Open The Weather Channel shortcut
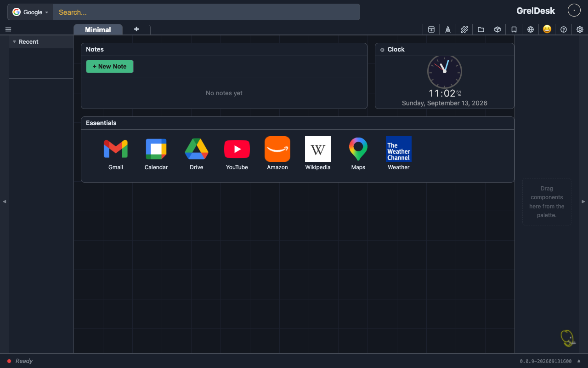This screenshot has height=368, width=588. point(399,154)
